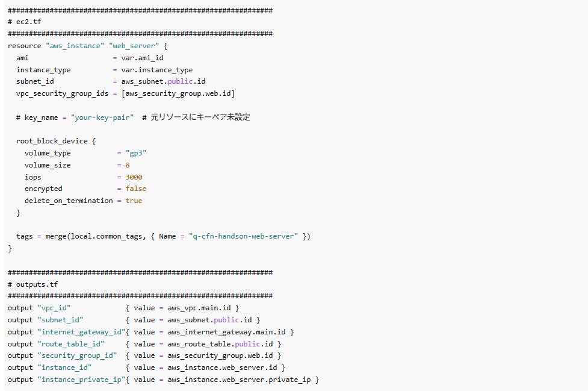Screen dimensions: 588x391
Task: Click the "web_server" resource name string
Action: [x=134, y=46]
